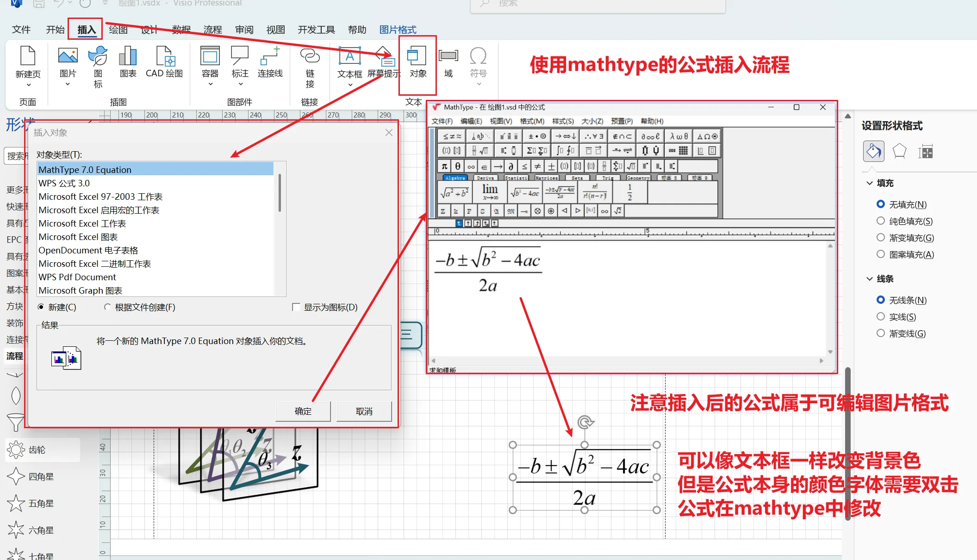The image size is (977, 560).
Task: Choose the 连接线 (Connector) tool
Action: coord(270,56)
